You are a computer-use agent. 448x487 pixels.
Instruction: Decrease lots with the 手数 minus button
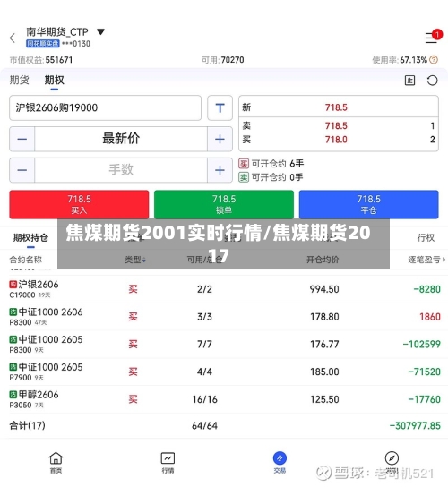[22, 170]
